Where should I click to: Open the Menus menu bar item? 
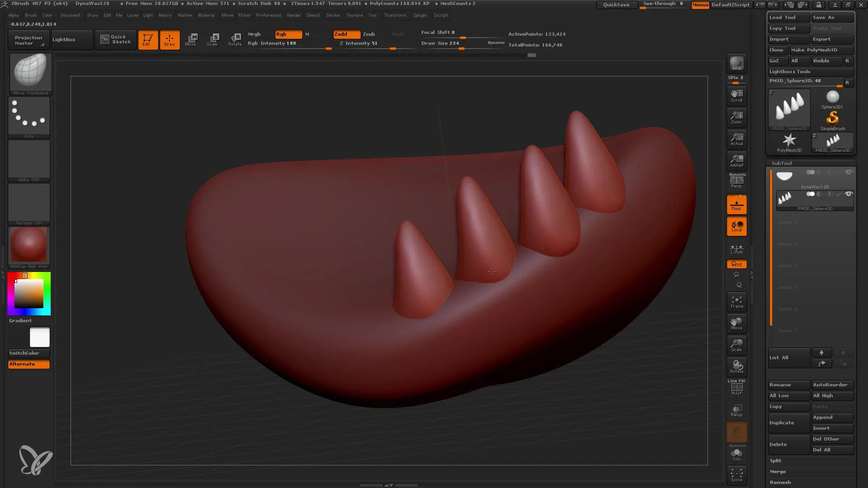click(x=700, y=5)
